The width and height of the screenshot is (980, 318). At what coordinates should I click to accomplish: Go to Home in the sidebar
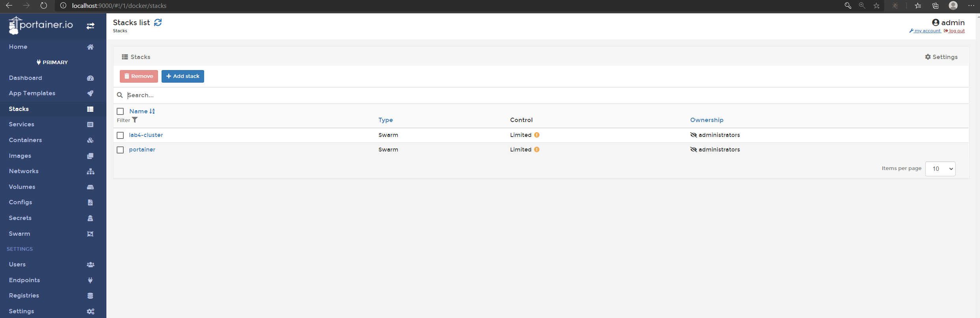(x=18, y=47)
